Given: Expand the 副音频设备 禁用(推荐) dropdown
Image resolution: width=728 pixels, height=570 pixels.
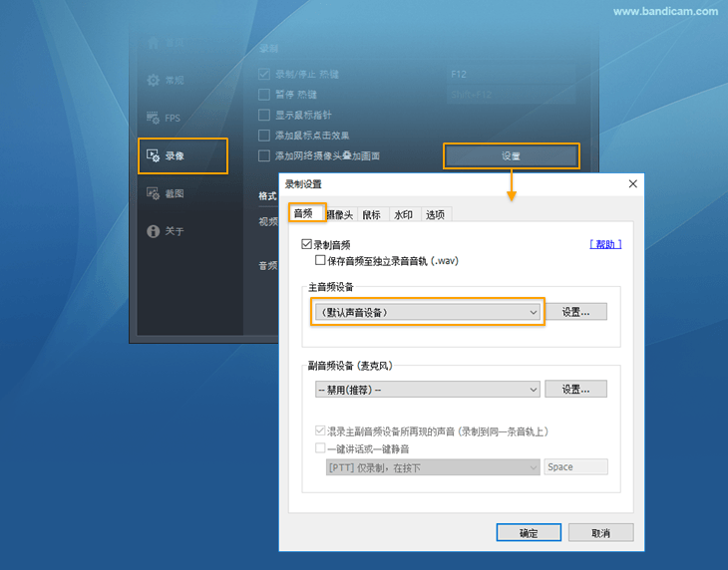Looking at the screenshot, I should click(427, 390).
